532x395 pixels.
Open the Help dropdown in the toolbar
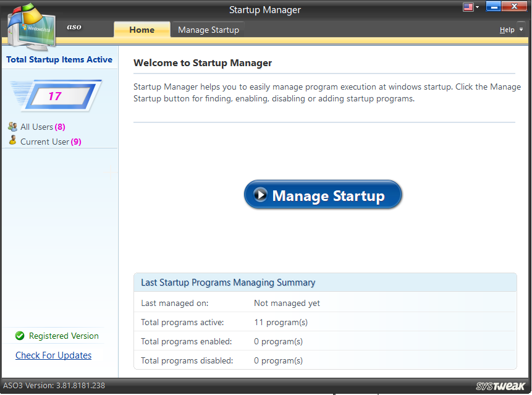coord(507,29)
